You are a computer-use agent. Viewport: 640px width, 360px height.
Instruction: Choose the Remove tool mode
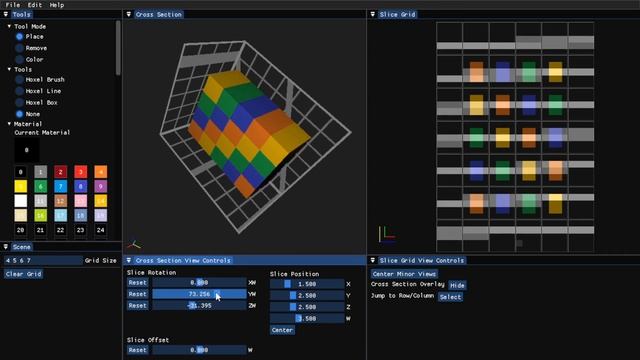click(x=19, y=48)
